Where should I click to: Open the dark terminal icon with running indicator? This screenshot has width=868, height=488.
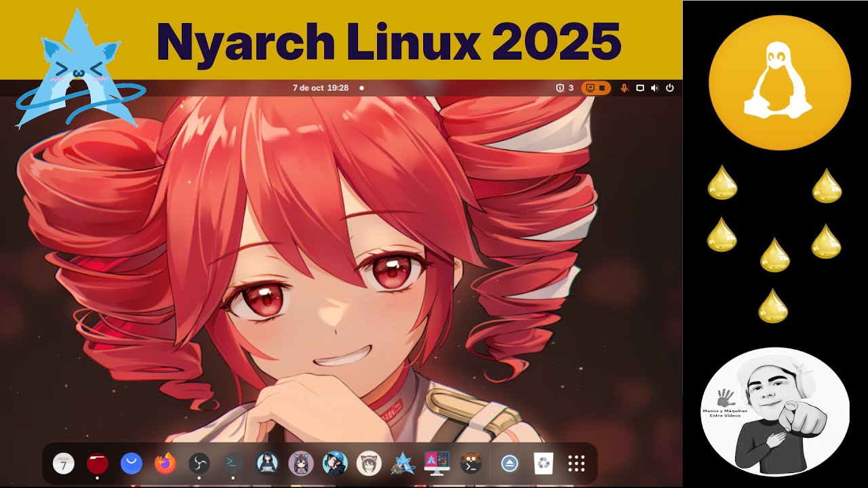coord(233,464)
